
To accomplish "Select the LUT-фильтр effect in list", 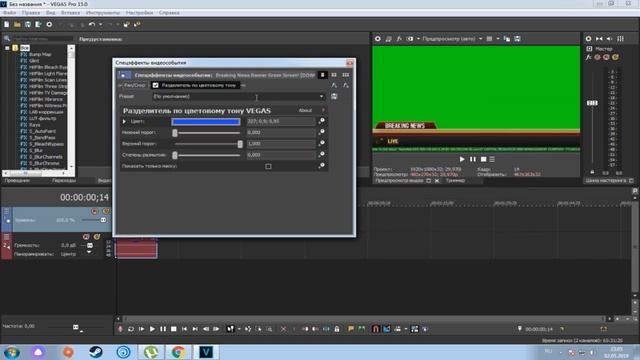I will (x=42, y=118).
